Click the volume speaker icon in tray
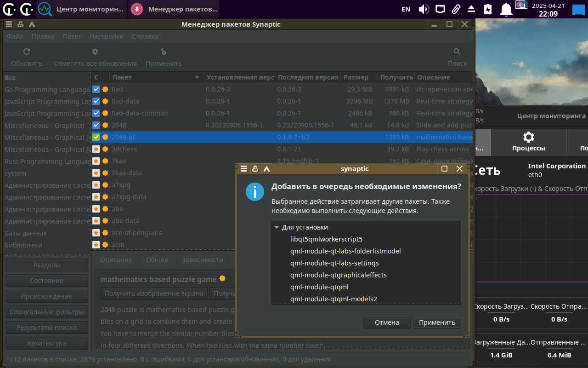The width and height of the screenshot is (588, 368). pos(424,9)
